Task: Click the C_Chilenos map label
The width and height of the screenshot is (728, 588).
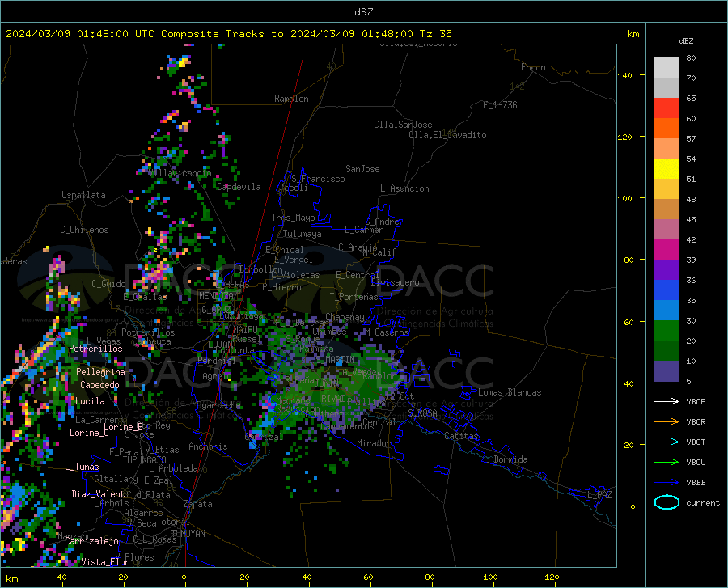Action: point(84,230)
